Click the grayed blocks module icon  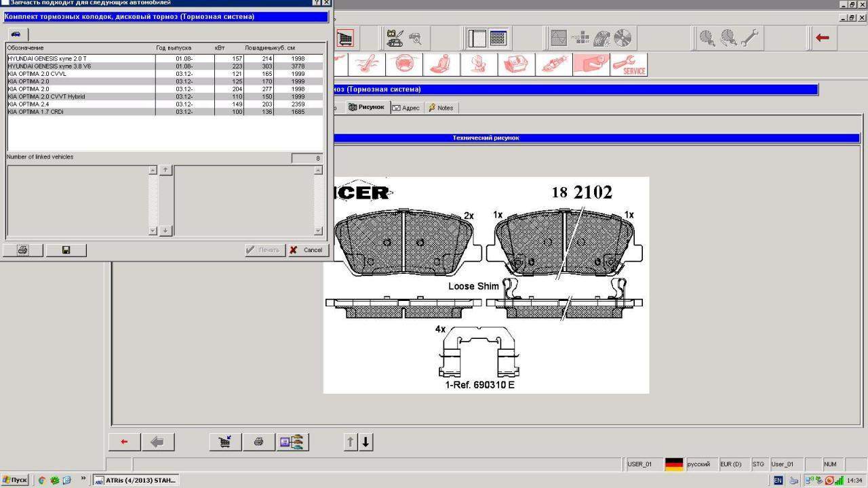pyautogui.click(x=580, y=38)
